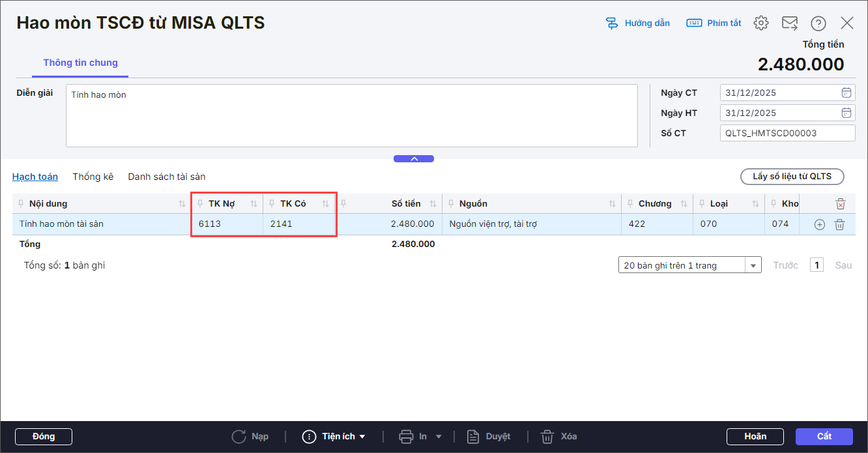868x453 pixels.
Task: Go to the Sau next page
Action: click(843, 265)
